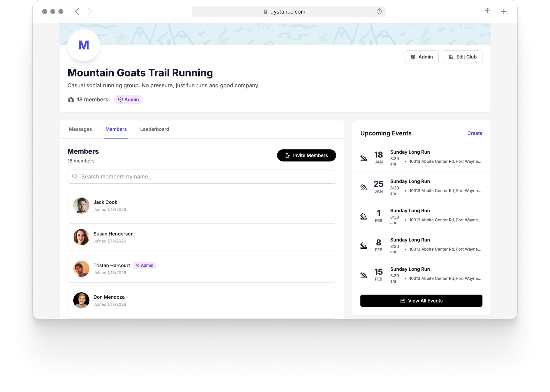Click Tristan Harcourt's Admin badge
The width and height of the screenshot is (550, 392).
pos(144,265)
